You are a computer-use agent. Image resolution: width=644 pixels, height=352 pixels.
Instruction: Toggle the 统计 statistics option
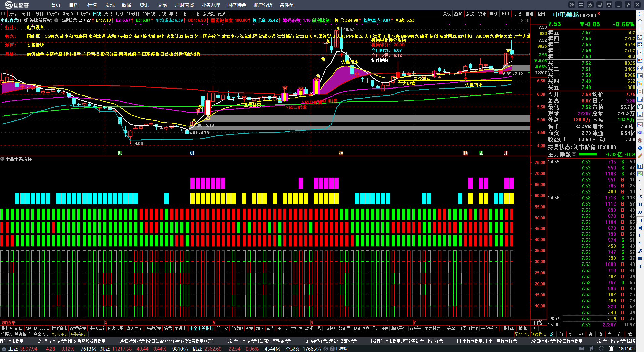[482, 14]
